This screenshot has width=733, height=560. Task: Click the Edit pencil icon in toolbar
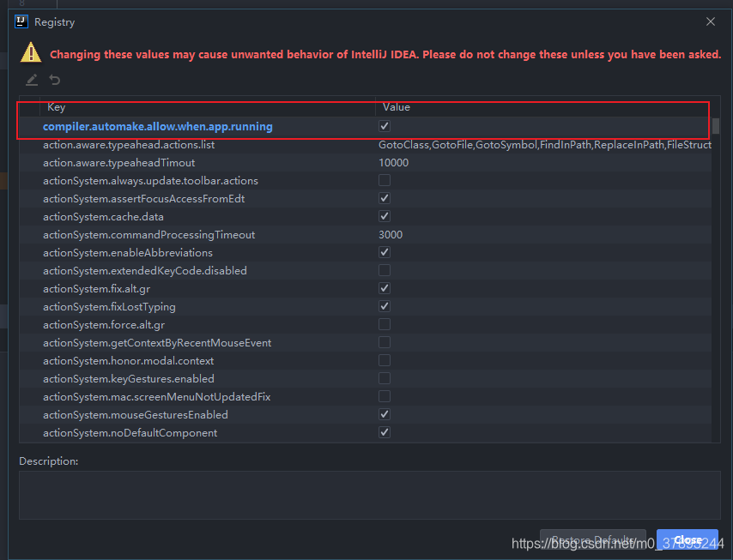click(32, 81)
